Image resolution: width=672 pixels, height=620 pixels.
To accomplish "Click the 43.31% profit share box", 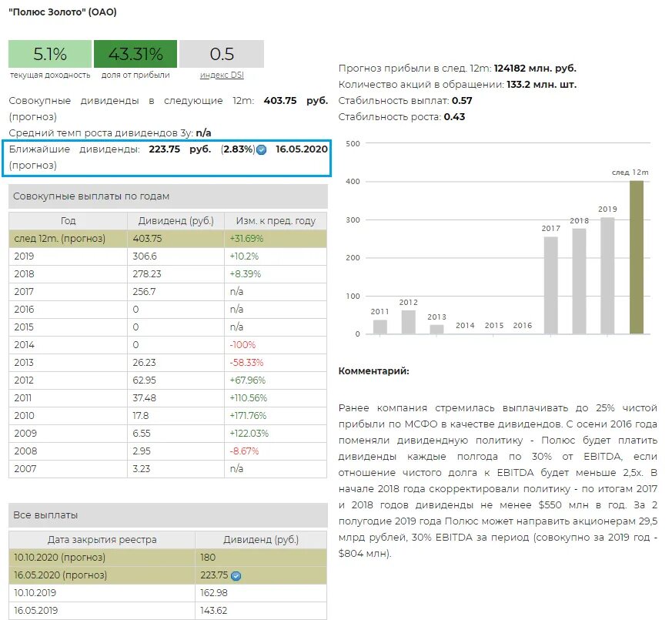I will (x=135, y=54).
